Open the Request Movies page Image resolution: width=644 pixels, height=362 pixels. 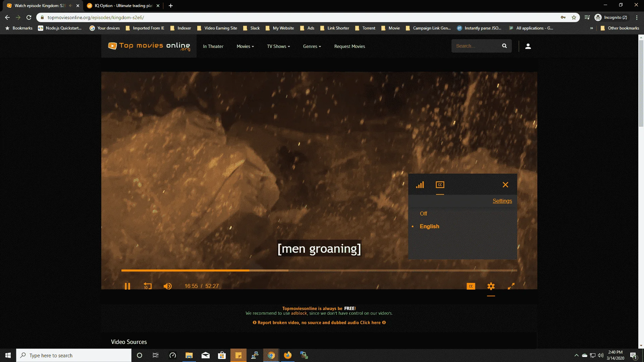tap(350, 46)
